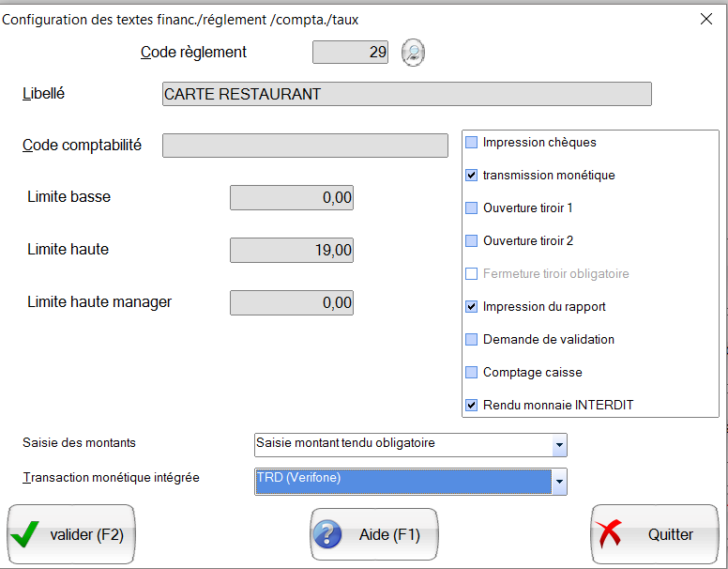Disable Impression du rapport checkbox
This screenshot has width=728, height=569.
(x=472, y=307)
